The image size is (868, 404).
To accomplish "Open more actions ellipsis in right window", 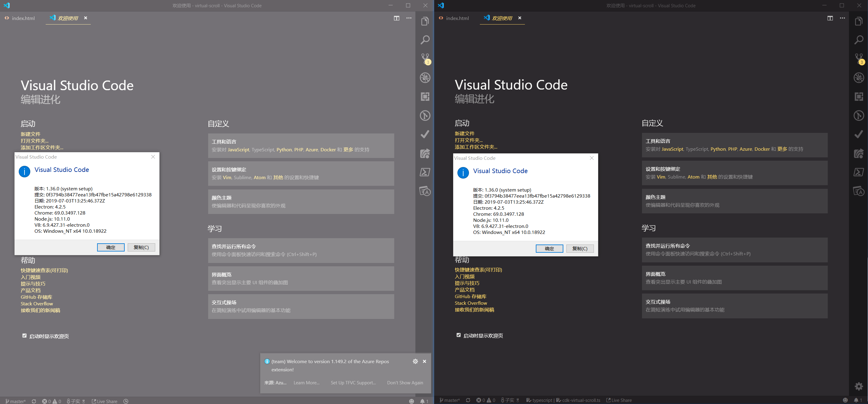I will coord(842,18).
